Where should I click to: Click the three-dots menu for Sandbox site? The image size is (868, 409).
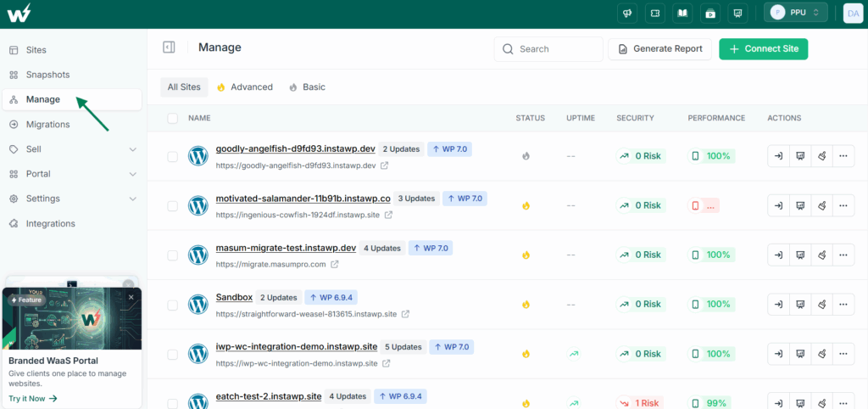point(843,305)
